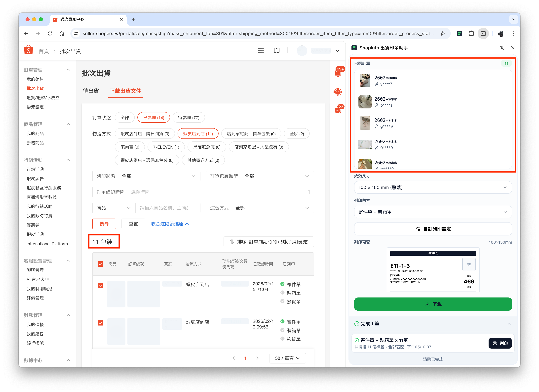Open the Chrome three-dot menu

(513, 33)
